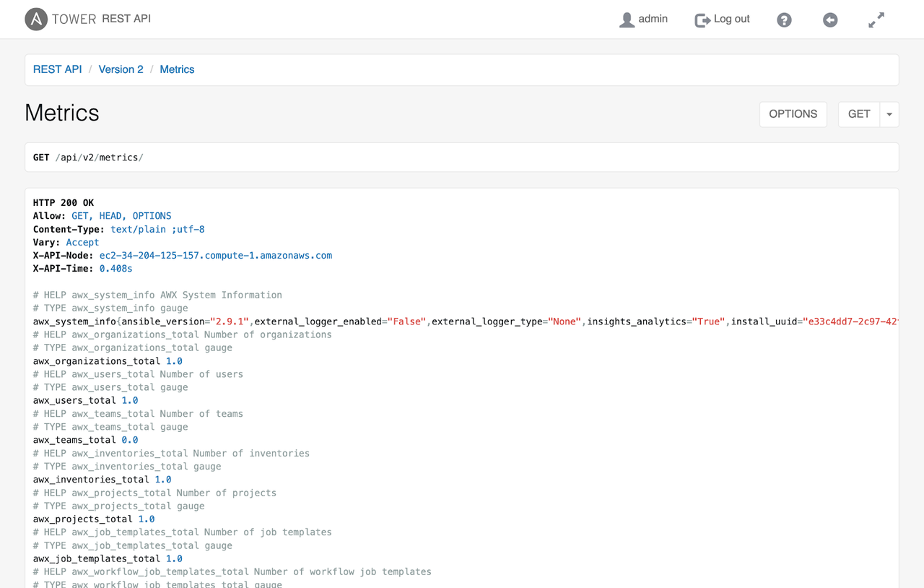Navigate back with the back arrow icon

[x=830, y=20]
